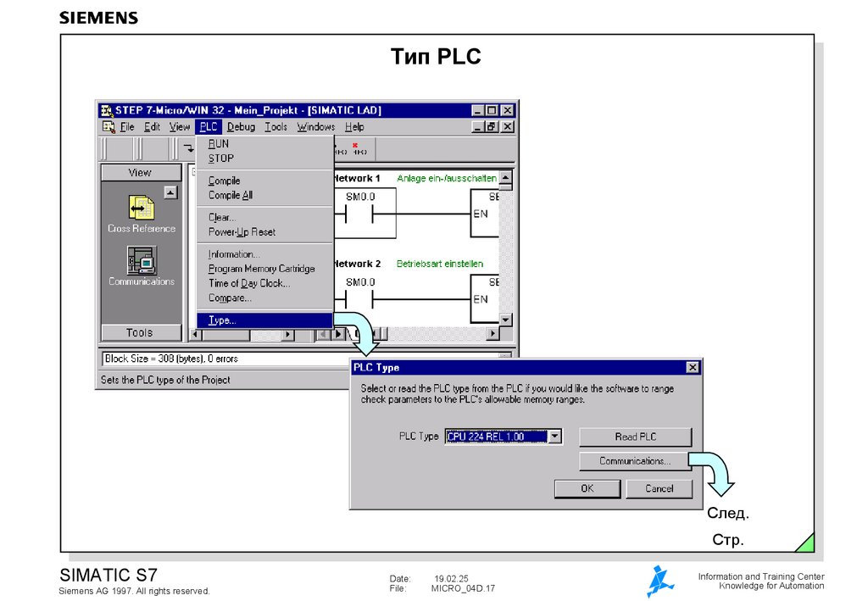Choose Compare... in the PLC menu

[x=265, y=298]
